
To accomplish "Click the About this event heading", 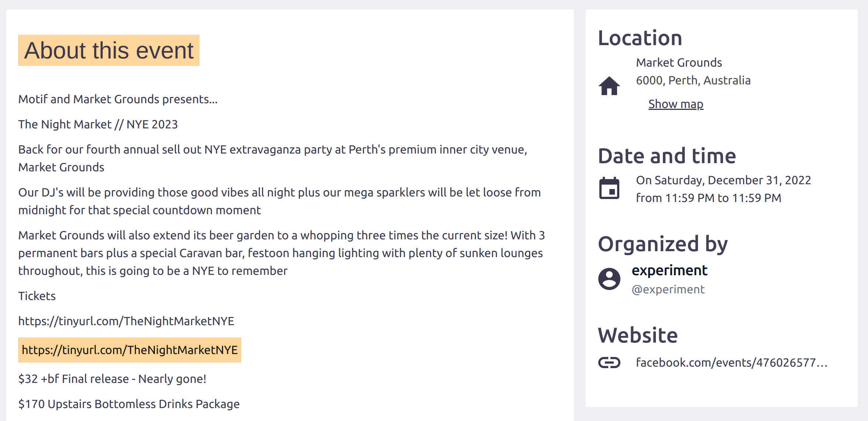I will click(x=109, y=50).
